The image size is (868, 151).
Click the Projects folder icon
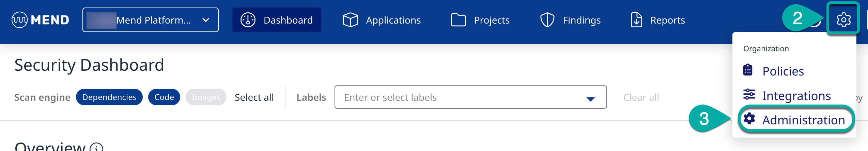tap(458, 20)
